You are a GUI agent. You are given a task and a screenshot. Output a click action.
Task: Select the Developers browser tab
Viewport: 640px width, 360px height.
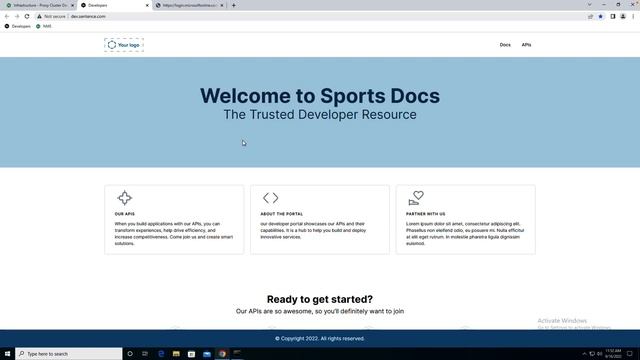114,5
